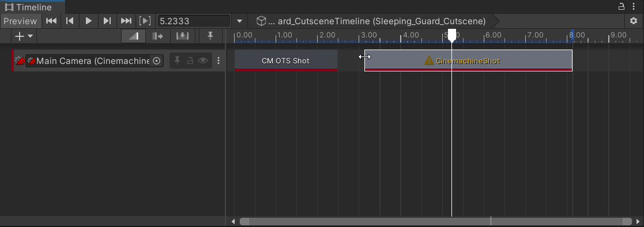This screenshot has height=227, width=644.
Task: Click the 5.2333 time field
Action: [194, 21]
